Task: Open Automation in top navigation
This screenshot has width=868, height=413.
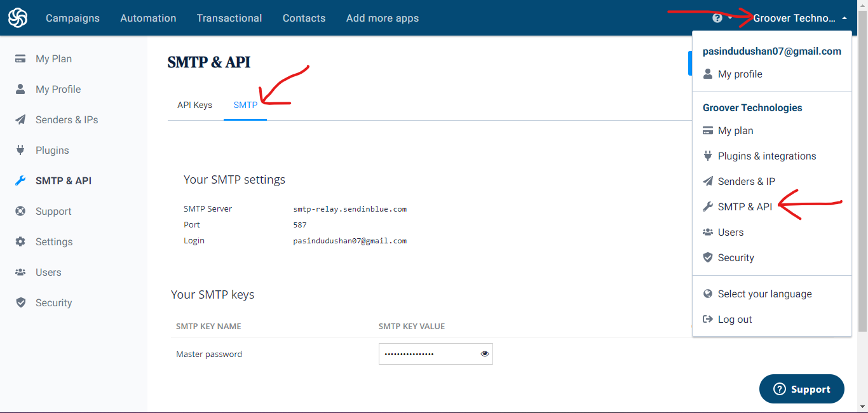Action: [x=148, y=18]
